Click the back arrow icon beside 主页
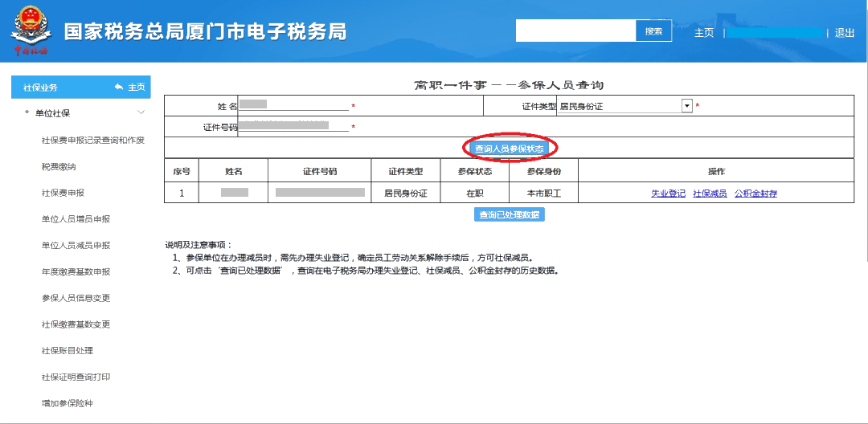 click(118, 88)
